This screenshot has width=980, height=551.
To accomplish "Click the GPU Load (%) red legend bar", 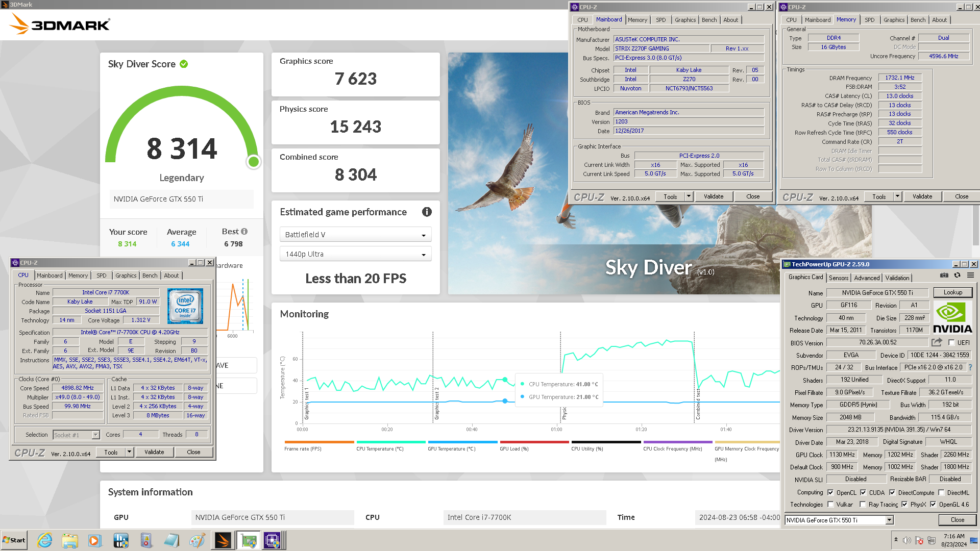I will [x=534, y=442].
